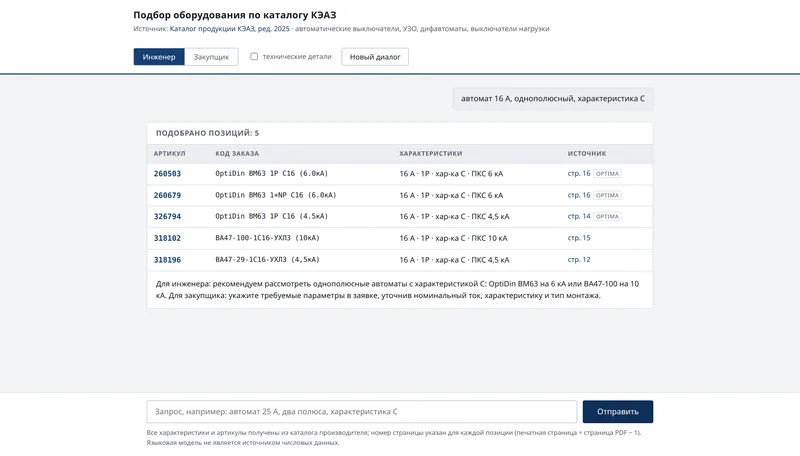Open article 318102 link
This screenshot has width=800, height=456.
tap(167, 238)
